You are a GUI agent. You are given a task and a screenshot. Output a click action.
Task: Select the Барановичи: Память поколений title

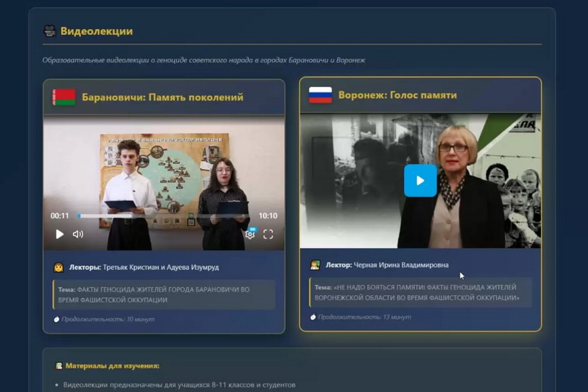coord(162,97)
